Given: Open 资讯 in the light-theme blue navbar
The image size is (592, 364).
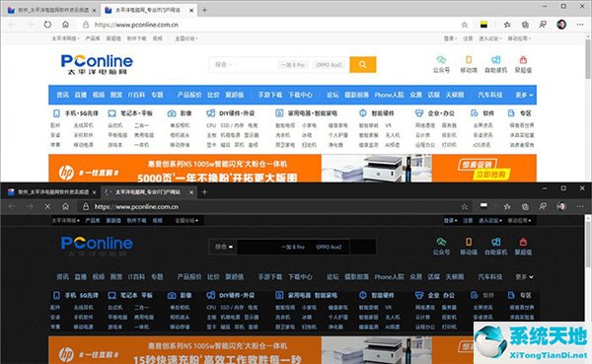Looking at the screenshot, I should [63, 95].
